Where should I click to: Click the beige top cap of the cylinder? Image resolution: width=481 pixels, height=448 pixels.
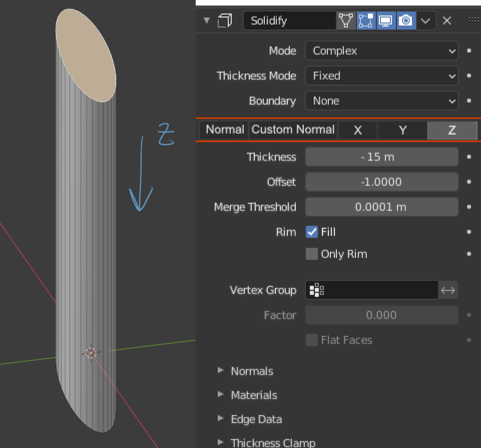click(x=86, y=55)
